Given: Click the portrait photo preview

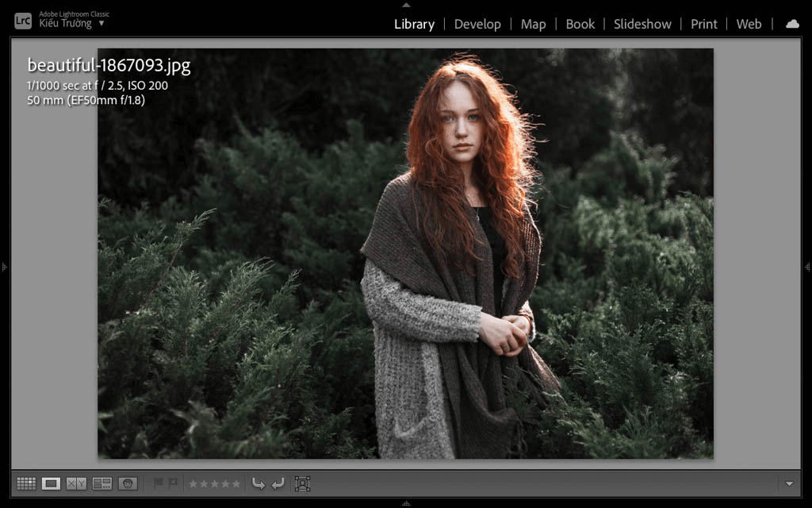Looking at the screenshot, I should (405, 253).
